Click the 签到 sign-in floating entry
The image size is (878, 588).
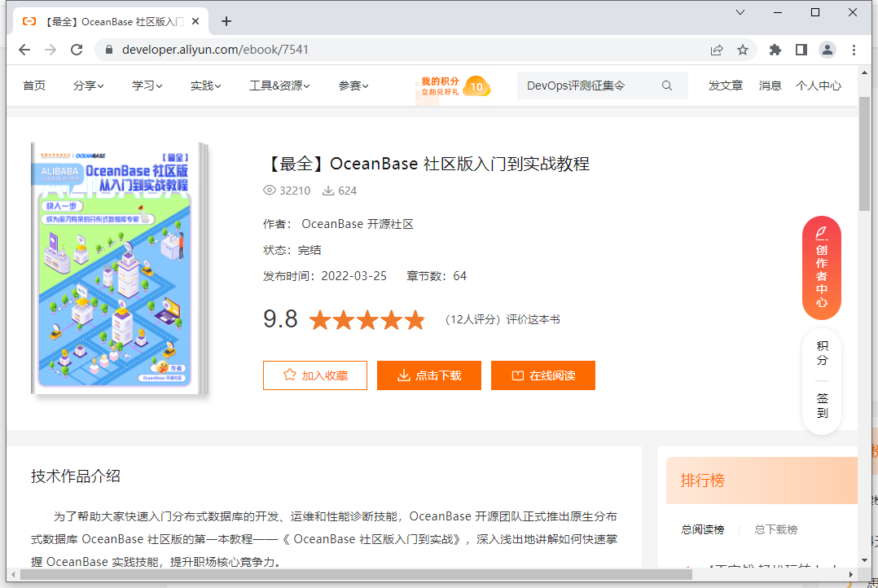pos(822,406)
